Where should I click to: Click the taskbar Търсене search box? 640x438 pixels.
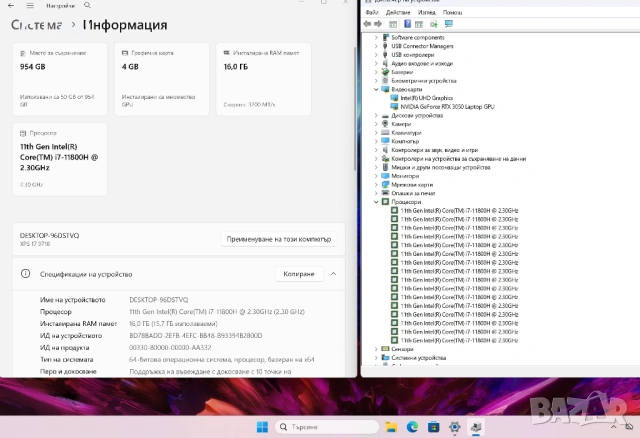[x=327, y=427]
